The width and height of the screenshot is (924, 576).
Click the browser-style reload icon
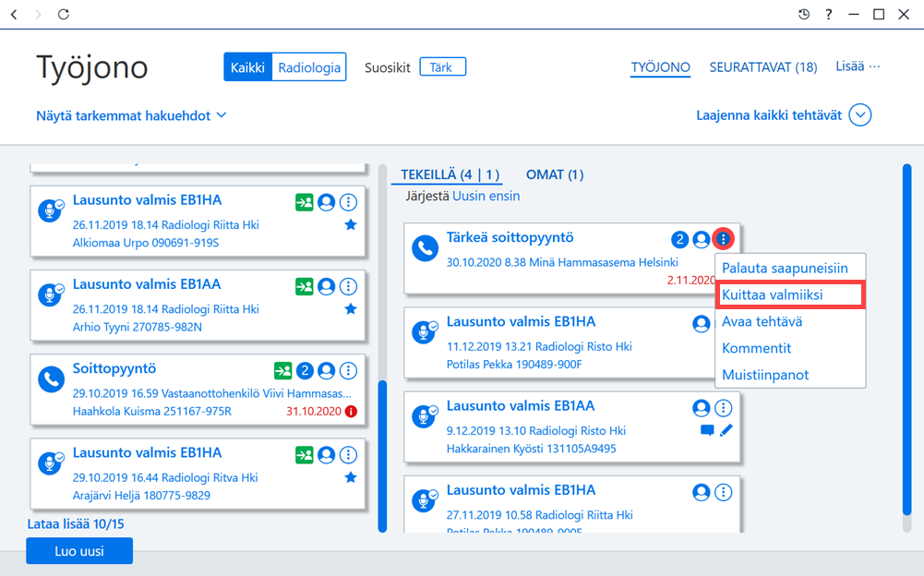63,14
